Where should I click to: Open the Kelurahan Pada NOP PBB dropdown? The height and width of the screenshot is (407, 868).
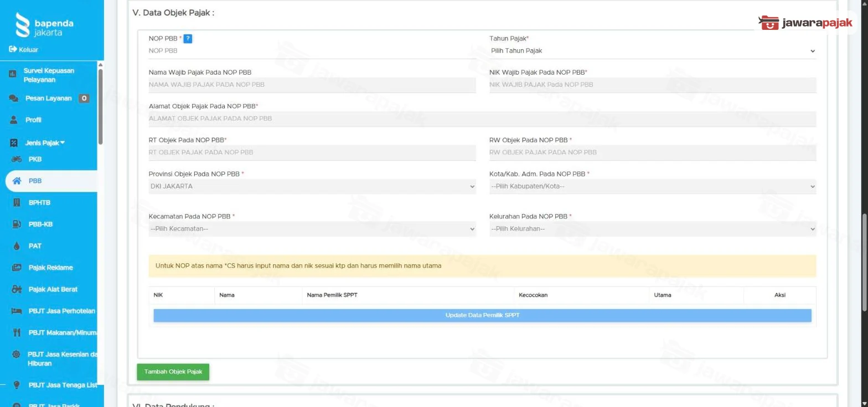[x=653, y=229]
